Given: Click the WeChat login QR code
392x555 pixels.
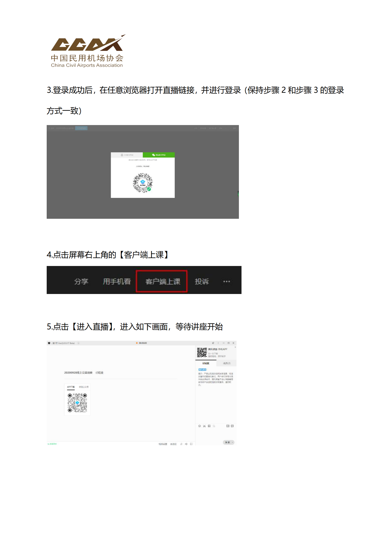Looking at the screenshot, I should point(143,183).
